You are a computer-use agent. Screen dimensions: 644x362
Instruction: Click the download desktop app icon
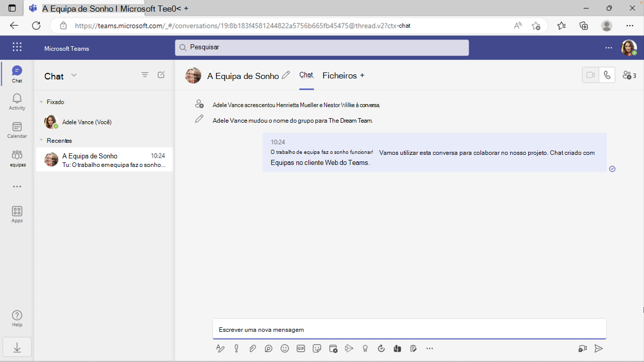point(17,347)
